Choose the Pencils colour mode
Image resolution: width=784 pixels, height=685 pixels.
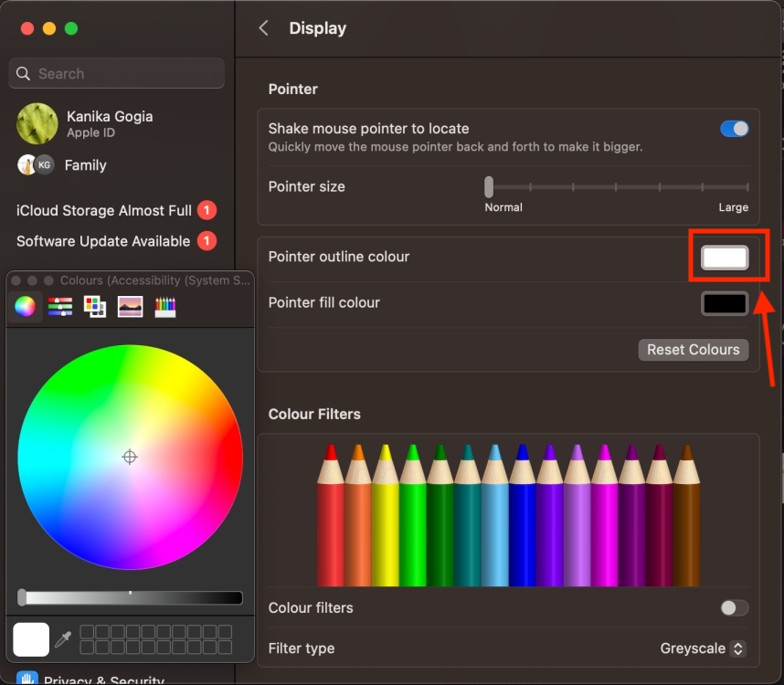[x=164, y=306]
